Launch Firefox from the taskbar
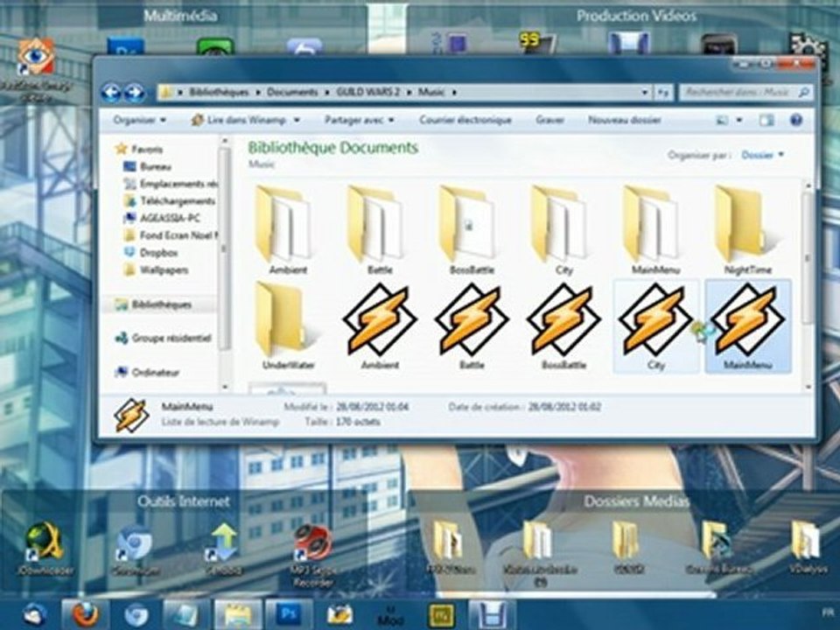This screenshot has width=840, height=630. [x=85, y=614]
